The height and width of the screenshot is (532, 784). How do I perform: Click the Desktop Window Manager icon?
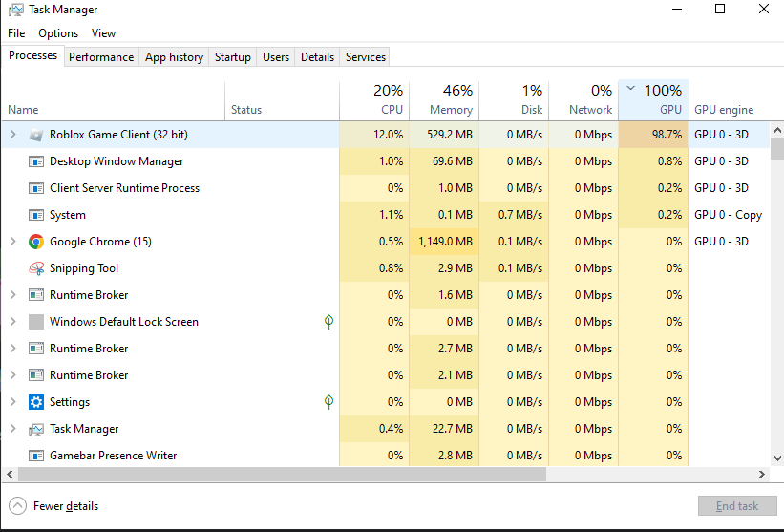(x=36, y=161)
